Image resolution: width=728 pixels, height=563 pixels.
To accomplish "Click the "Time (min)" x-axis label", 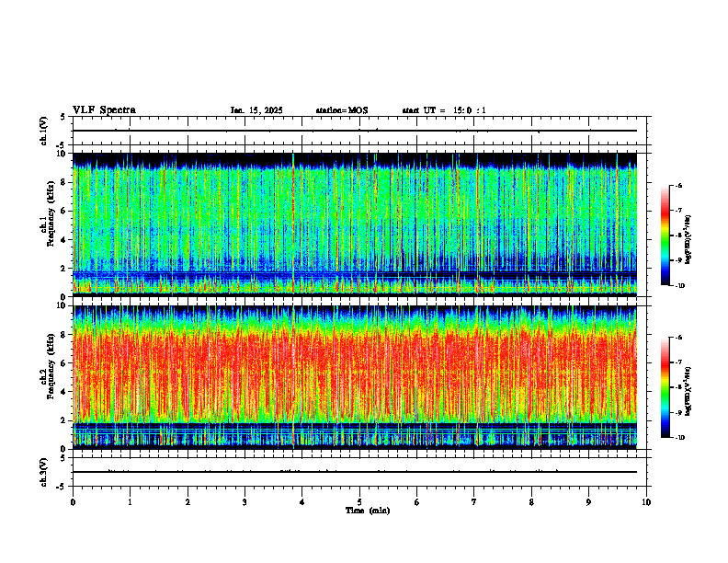I will tap(368, 511).
